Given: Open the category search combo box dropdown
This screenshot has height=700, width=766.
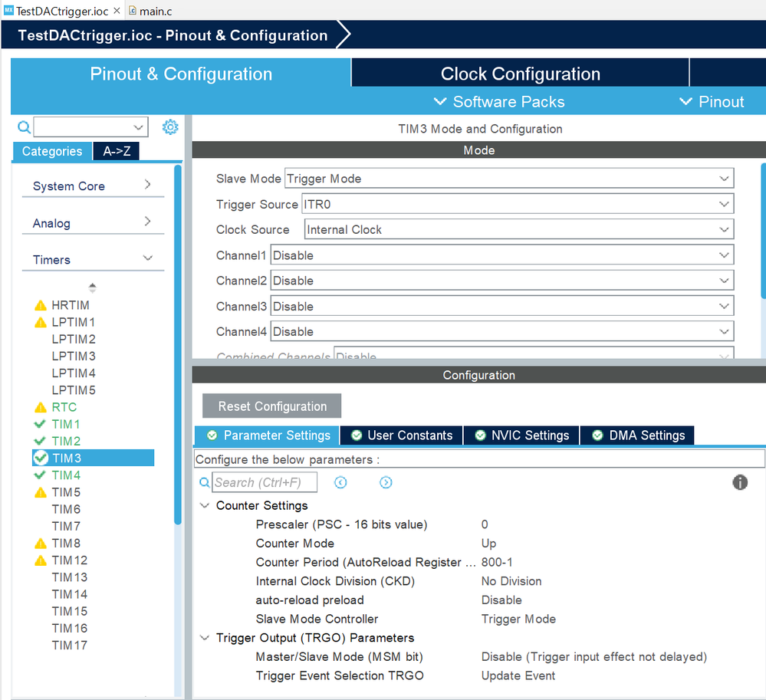Looking at the screenshot, I should (138, 127).
